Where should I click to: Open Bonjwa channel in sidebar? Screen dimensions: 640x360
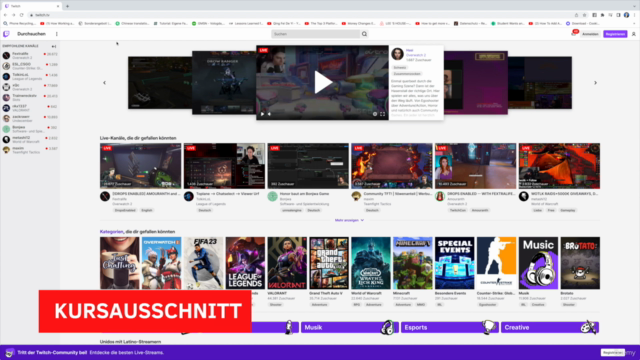click(x=30, y=129)
